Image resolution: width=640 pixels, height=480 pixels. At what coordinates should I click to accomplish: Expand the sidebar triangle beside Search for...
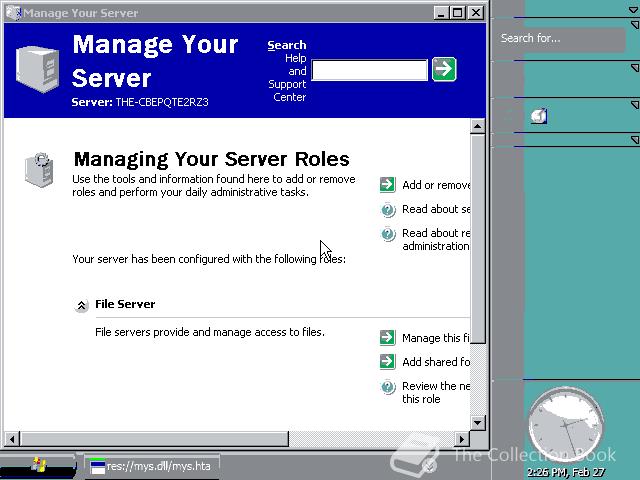pos(635,25)
